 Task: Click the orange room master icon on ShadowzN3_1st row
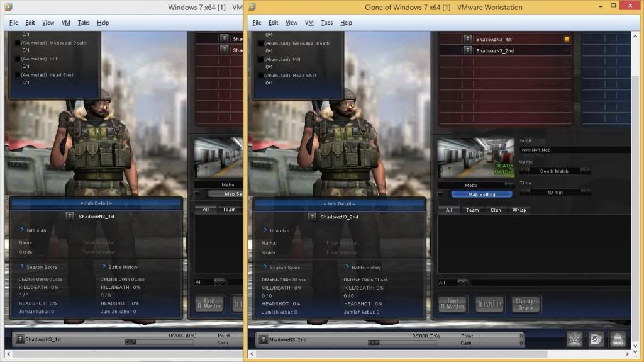[567, 39]
